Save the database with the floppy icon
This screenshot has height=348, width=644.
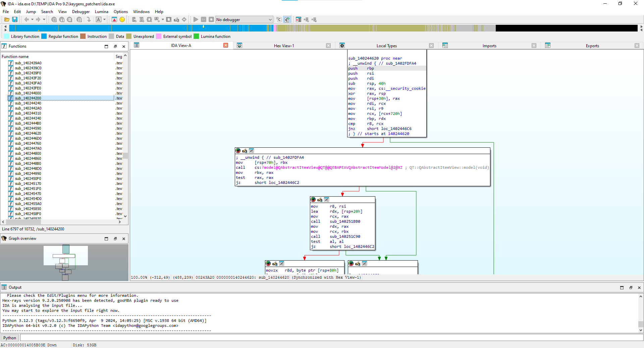(x=15, y=19)
